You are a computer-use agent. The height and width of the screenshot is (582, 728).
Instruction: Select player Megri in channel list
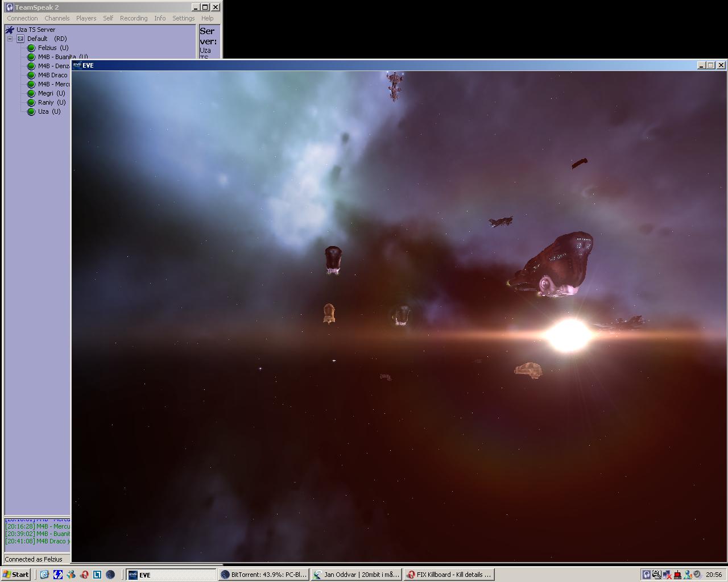[x=51, y=93]
